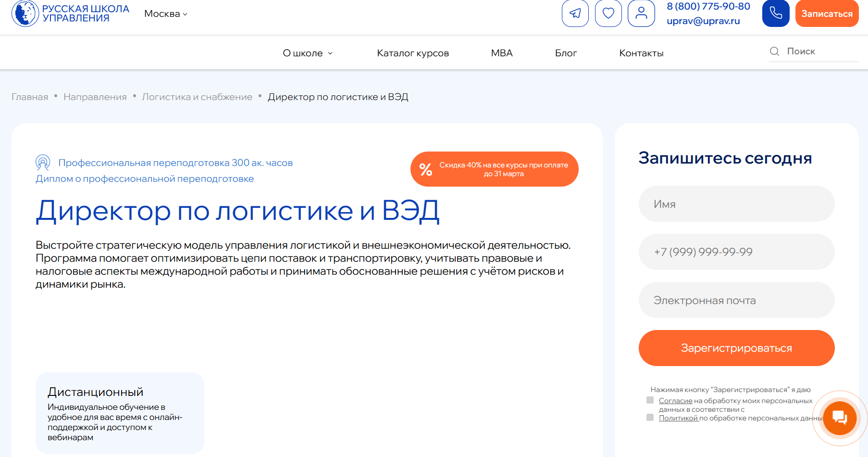Viewport: 868px width, 457px height.
Task: Toggle the discount offer banner
Action: point(494,169)
